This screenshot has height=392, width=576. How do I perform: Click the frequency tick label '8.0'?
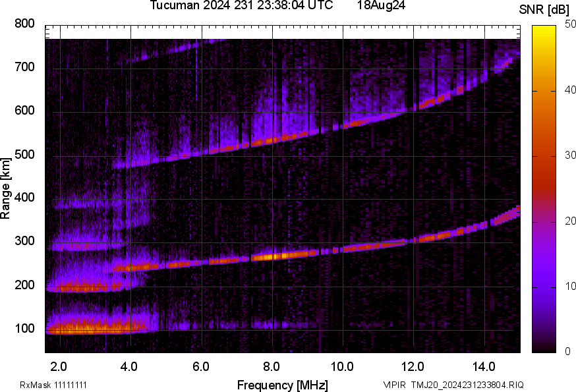(272, 367)
